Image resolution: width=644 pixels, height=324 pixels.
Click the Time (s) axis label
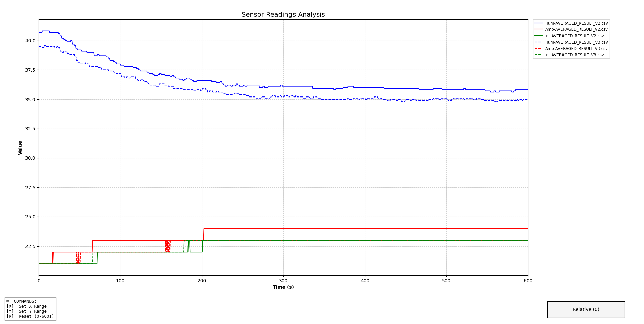click(283, 287)
